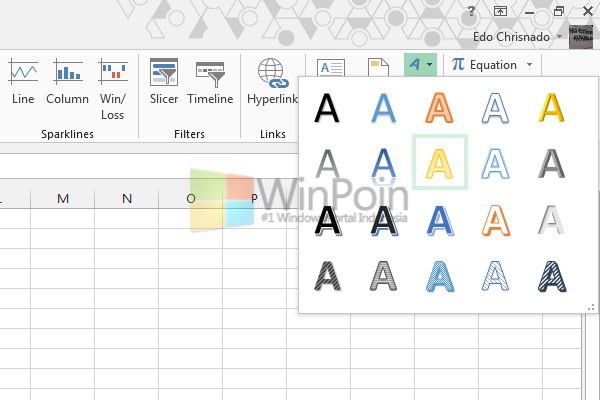Select column M header
This screenshot has width=600, height=400.
click(63, 198)
